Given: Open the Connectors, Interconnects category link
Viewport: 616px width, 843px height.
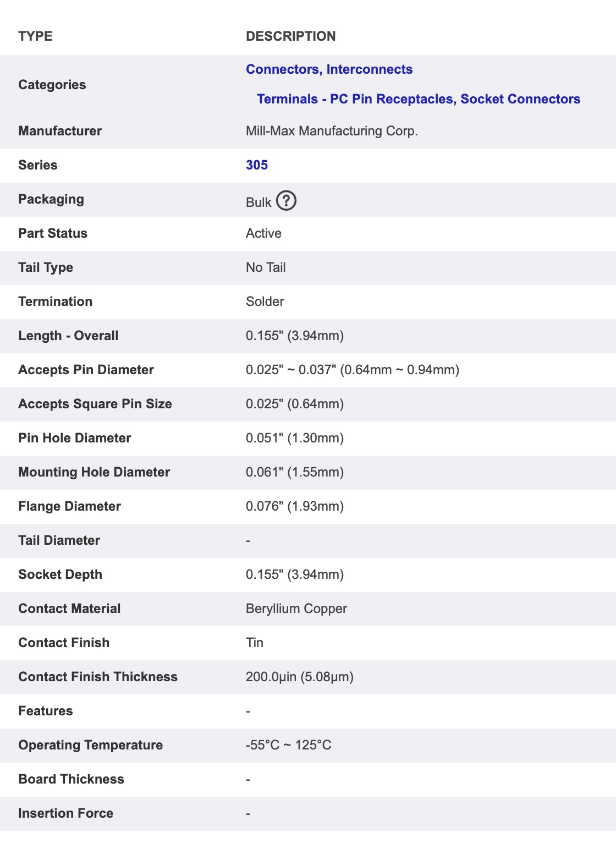Looking at the screenshot, I should point(329,69).
